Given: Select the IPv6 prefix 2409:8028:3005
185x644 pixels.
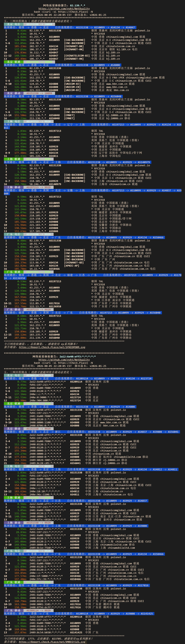Looking at the screenshot, I should point(40,460).
